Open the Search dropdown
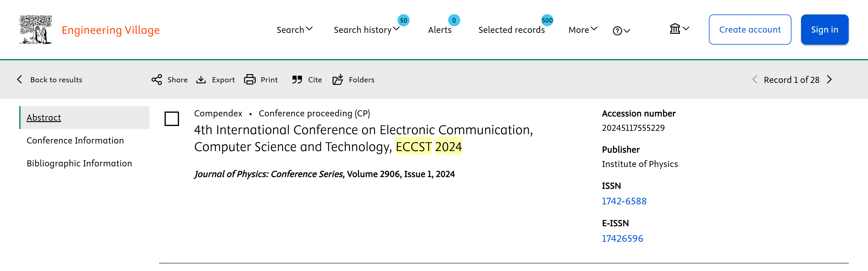 coord(294,30)
